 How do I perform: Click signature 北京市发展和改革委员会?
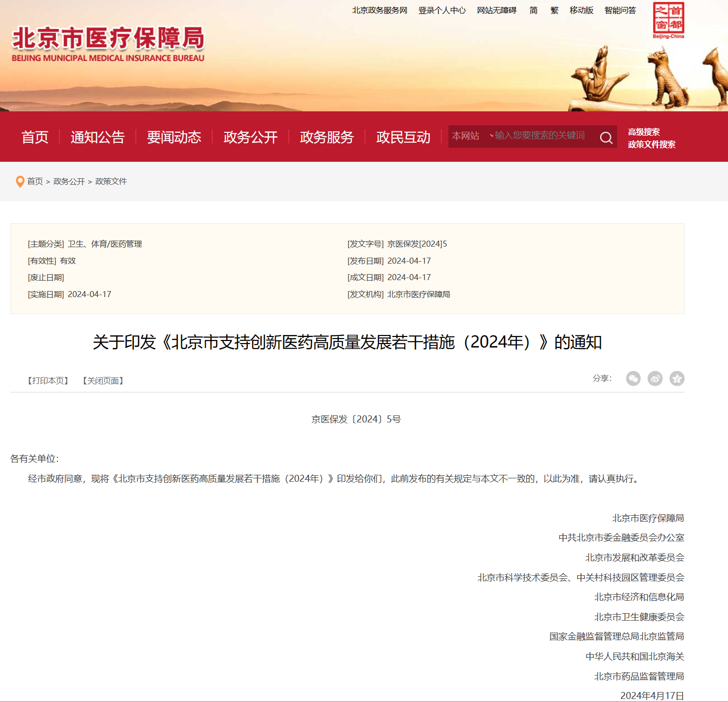click(635, 558)
